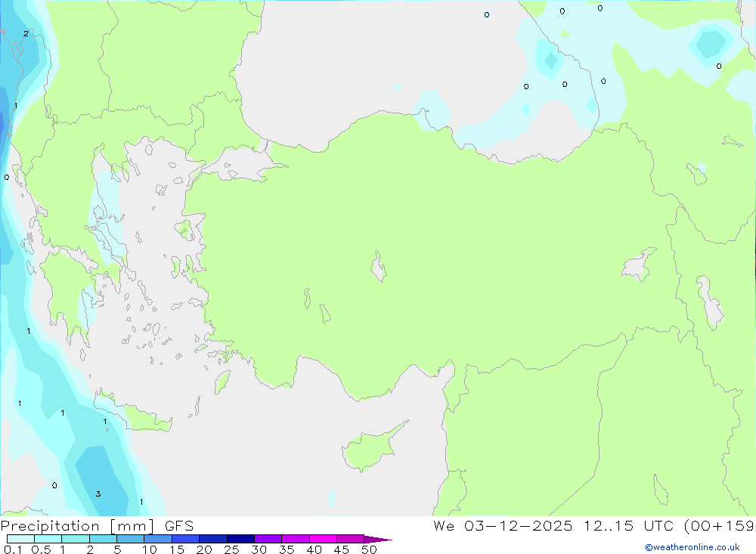Click the 'Precipitation [mm]' title text
The image size is (756, 554).
click(x=77, y=526)
